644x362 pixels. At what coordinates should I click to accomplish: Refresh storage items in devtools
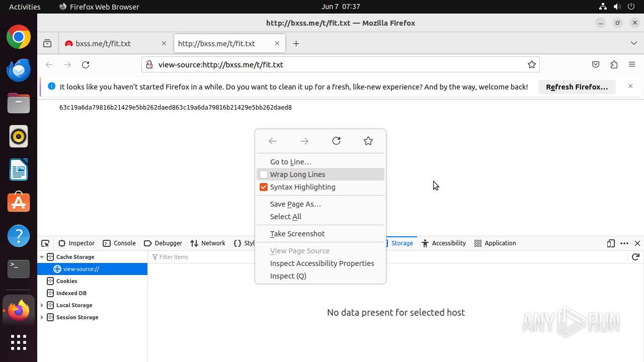coord(635,257)
